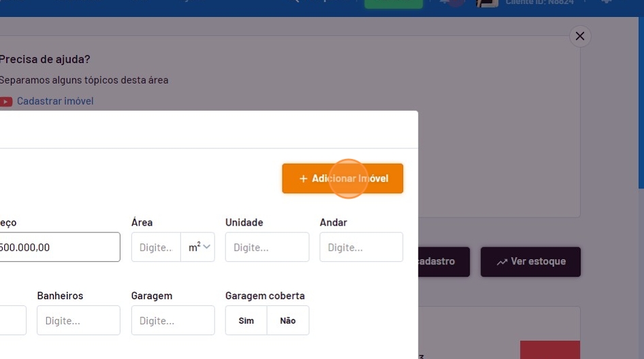Select Sim for Garagem coberta

point(246,320)
